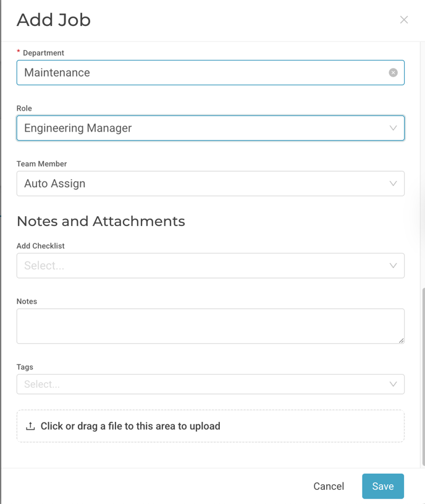This screenshot has height=504, width=425.
Task: Expand the Role dropdown arrow
Action: click(393, 128)
